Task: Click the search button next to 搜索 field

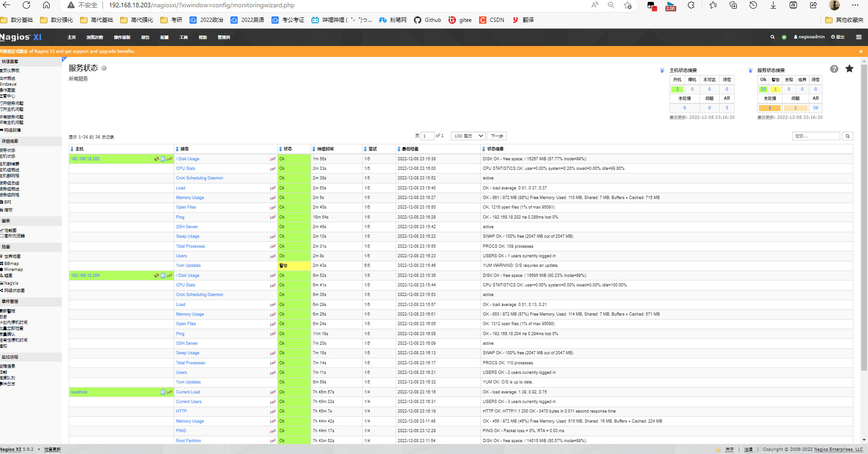Action: click(x=848, y=136)
